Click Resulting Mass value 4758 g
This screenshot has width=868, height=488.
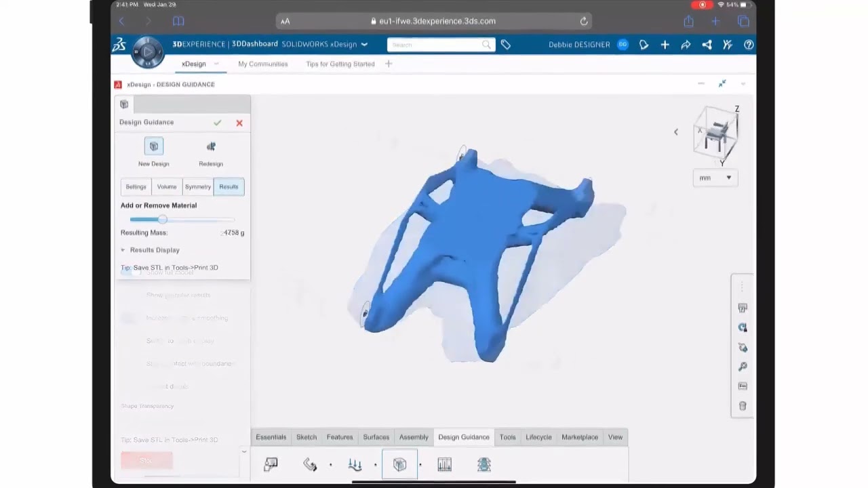tap(233, 232)
